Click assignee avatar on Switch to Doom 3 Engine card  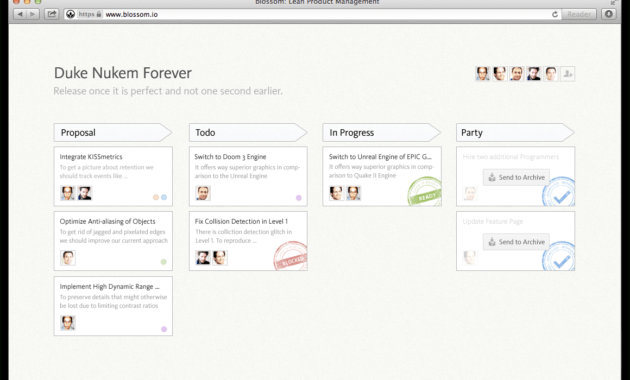coord(203,193)
